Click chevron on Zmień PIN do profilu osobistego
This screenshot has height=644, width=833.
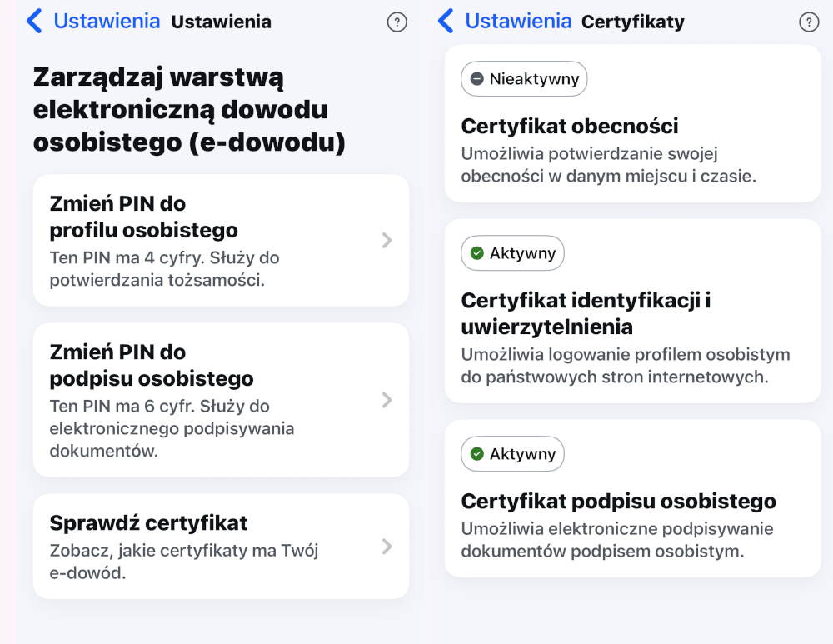click(386, 240)
